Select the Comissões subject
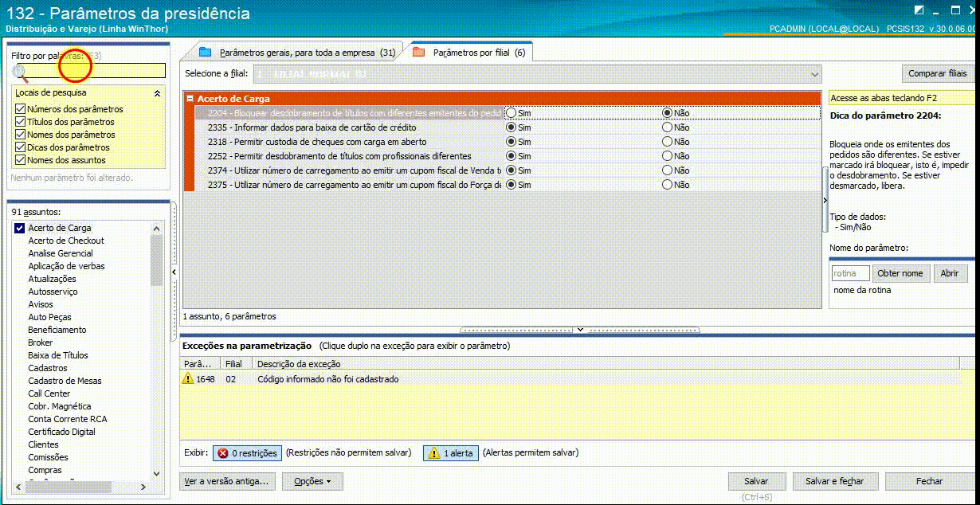980x505 pixels. pos(48,457)
